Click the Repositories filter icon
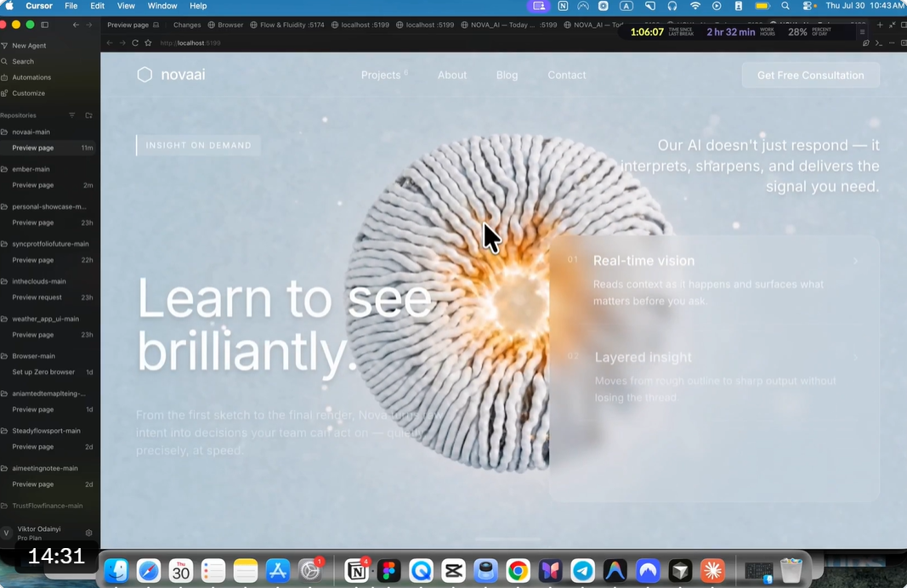The image size is (907, 588). point(71,115)
